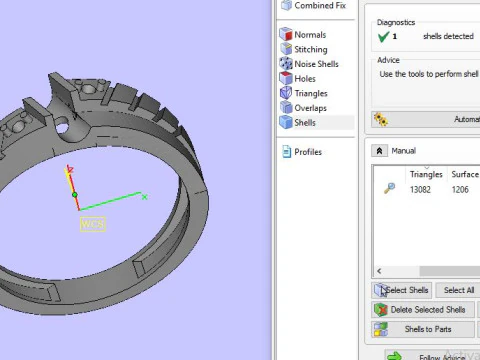Image resolution: width=480 pixels, height=360 pixels.
Task: Click the Shells to Parts icon
Action: 381,329
